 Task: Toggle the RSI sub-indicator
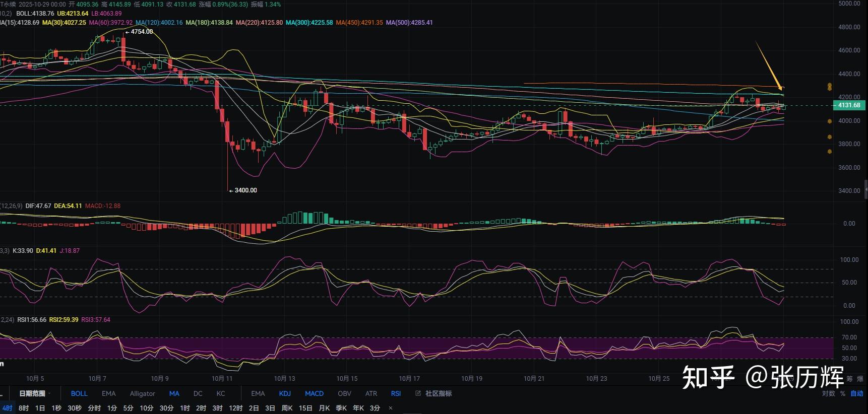click(396, 393)
